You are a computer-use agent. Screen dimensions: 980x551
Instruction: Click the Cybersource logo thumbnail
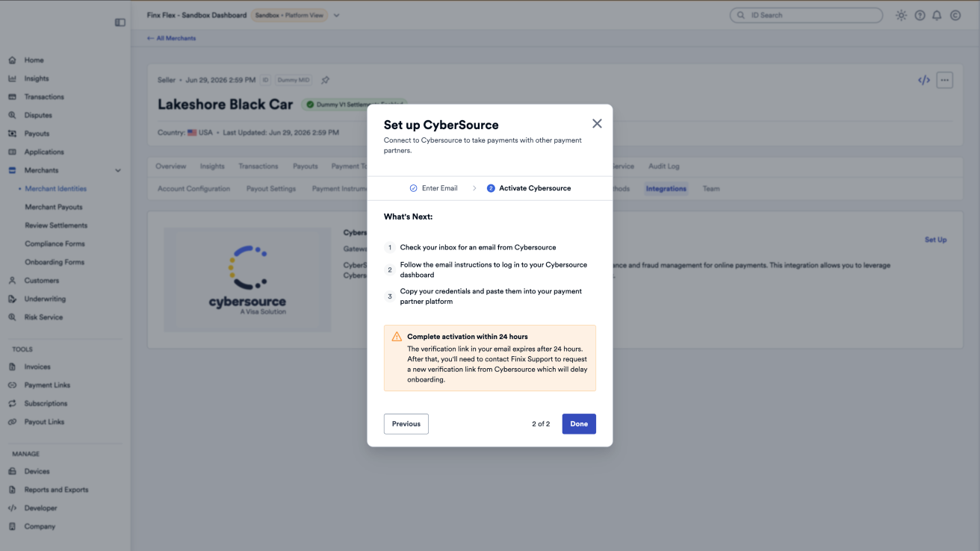click(247, 280)
